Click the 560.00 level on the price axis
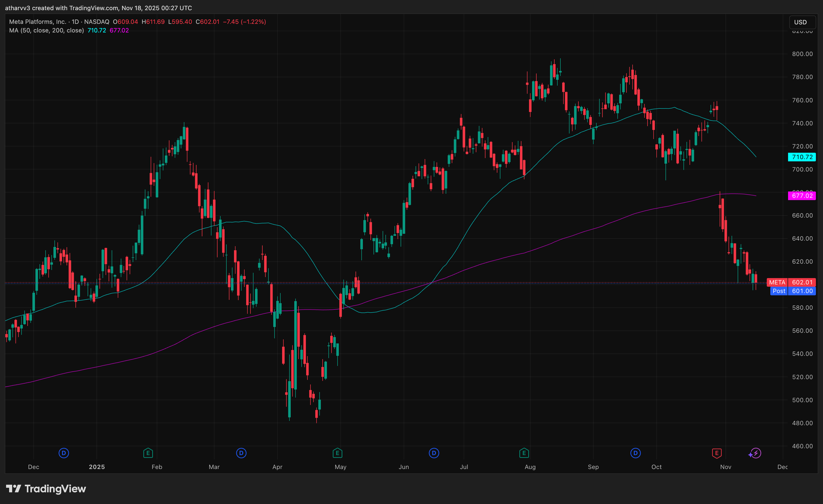The height and width of the screenshot is (504, 823). click(802, 331)
